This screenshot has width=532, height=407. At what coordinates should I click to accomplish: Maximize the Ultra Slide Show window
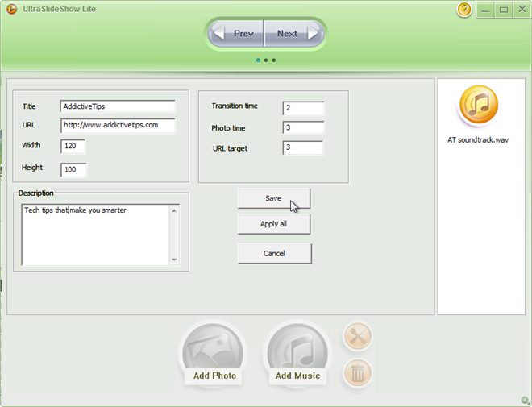504,10
